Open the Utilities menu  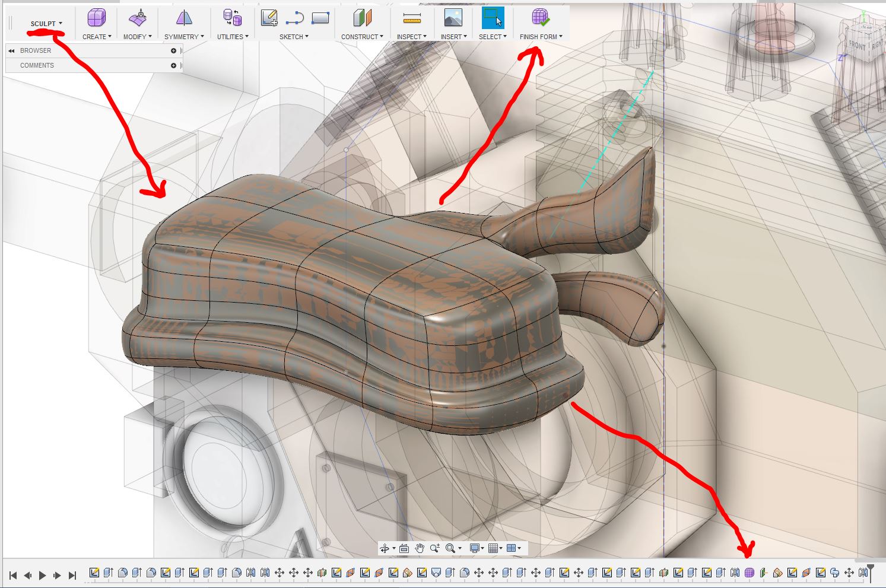pos(233,37)
